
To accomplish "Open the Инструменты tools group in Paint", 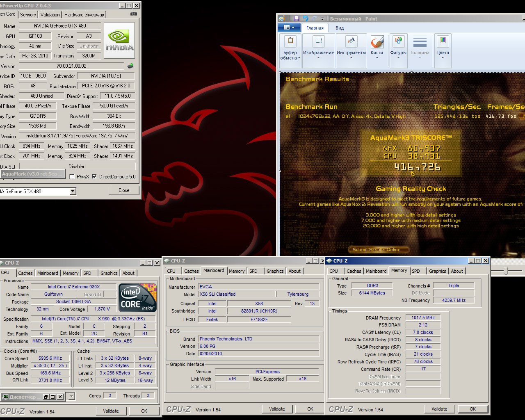I will 351,51.
